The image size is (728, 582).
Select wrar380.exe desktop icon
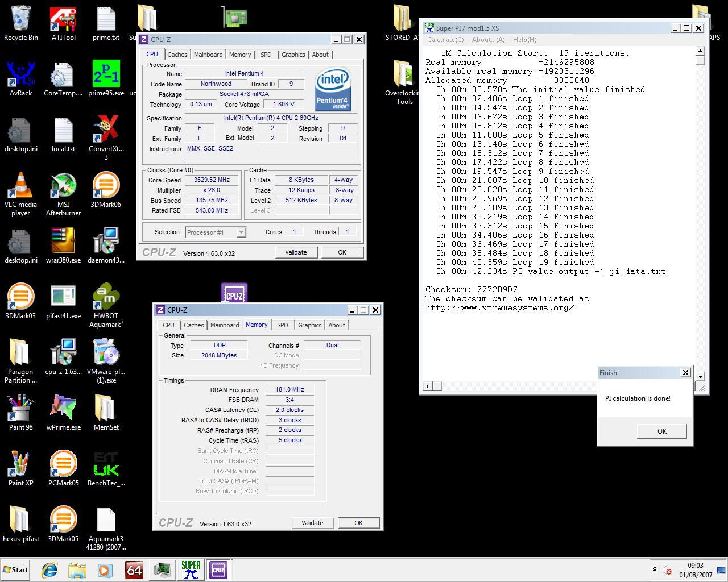click(x=63, y=246)
